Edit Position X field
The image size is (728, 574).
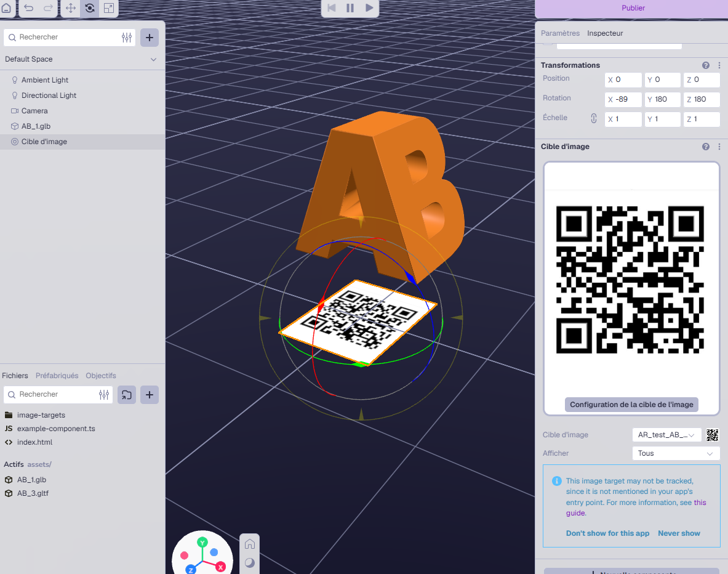pos(623,80)
